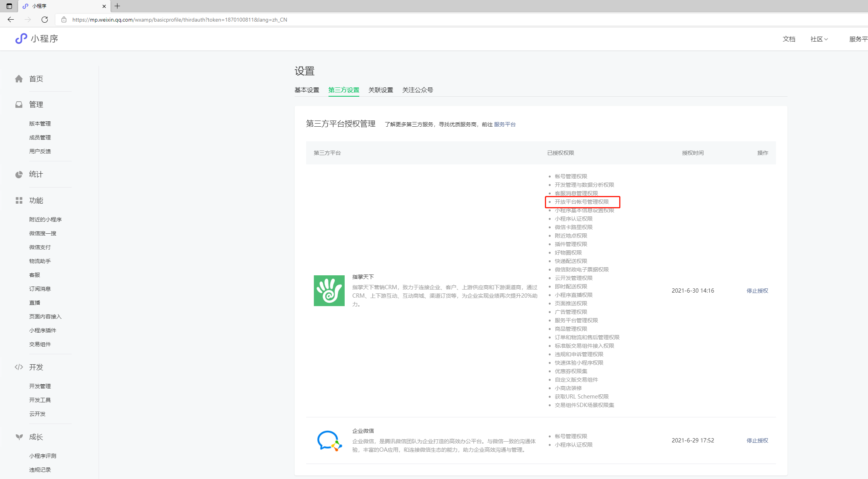Open the 关联设置 tab
868x479 pixels.
click(x=380, y=90)
